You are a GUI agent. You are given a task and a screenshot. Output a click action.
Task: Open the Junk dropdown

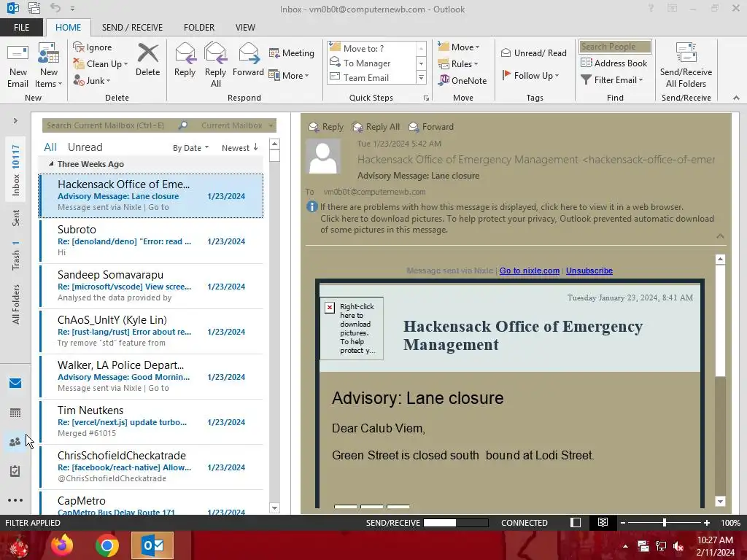pos(91,80)
